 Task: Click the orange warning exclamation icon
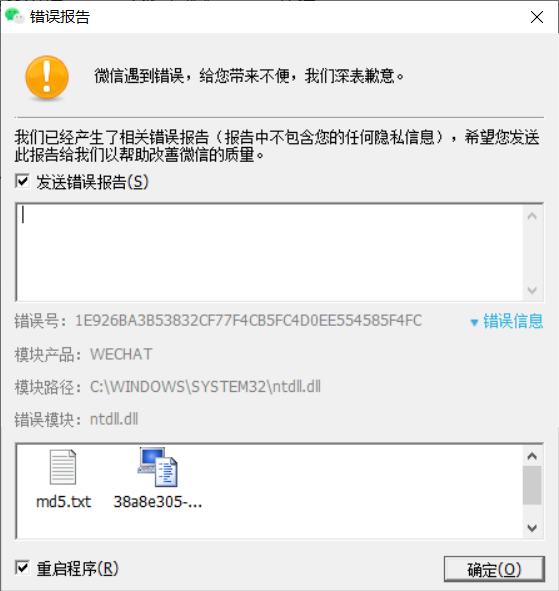[47, 78]
